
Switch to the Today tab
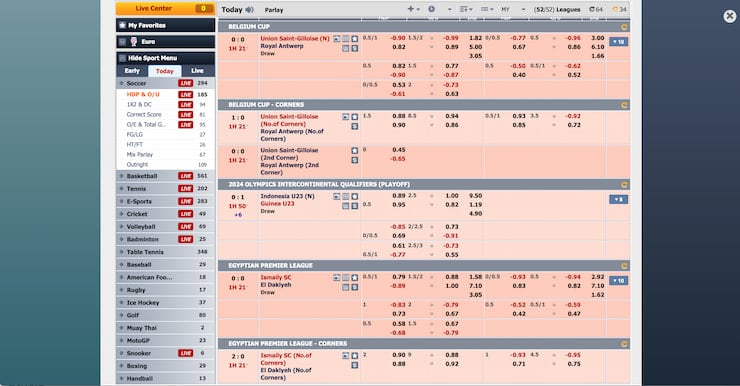click(x=165, y=71)
